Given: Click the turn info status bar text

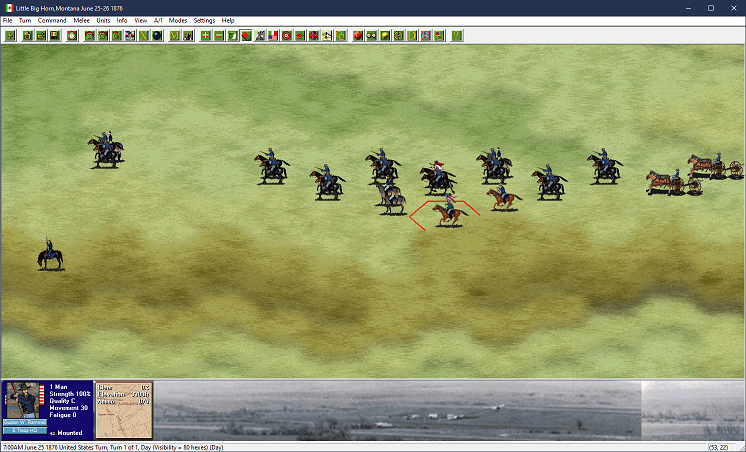Looking at the screenshot, I should pyautogui.click(x=113, y=447).
